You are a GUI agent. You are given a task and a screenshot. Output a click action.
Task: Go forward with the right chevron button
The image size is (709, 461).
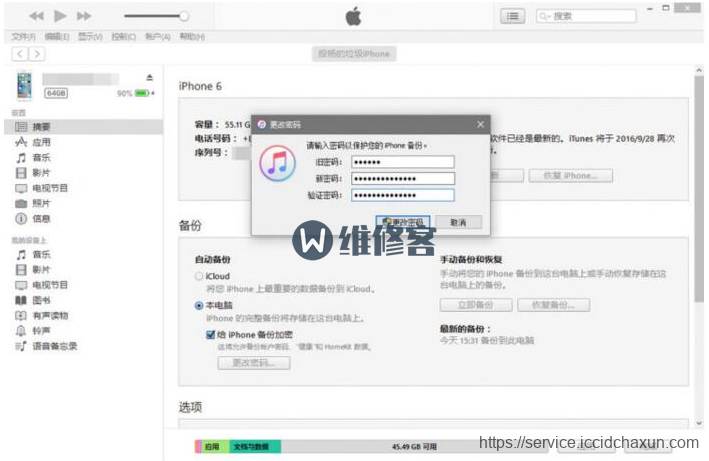click(x=37, y=54)
